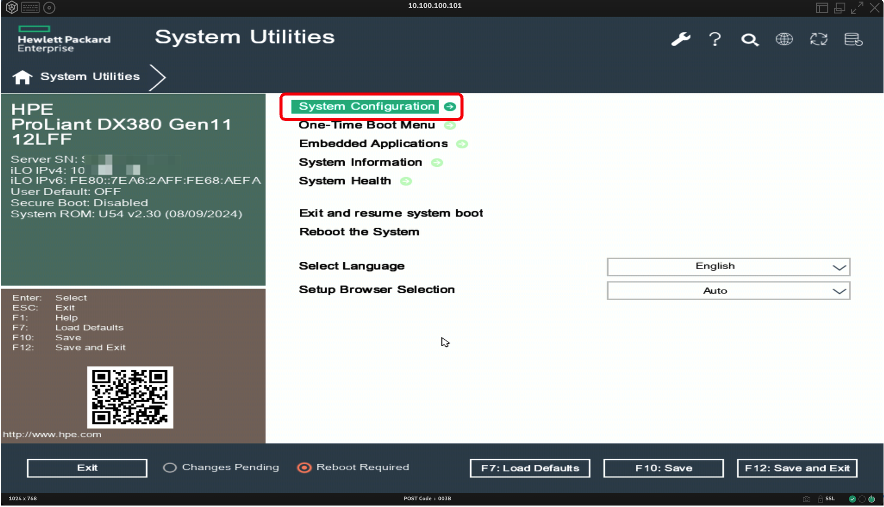
Task: Click the refresh arrows icon in the header
Action: tap(819, 39)
